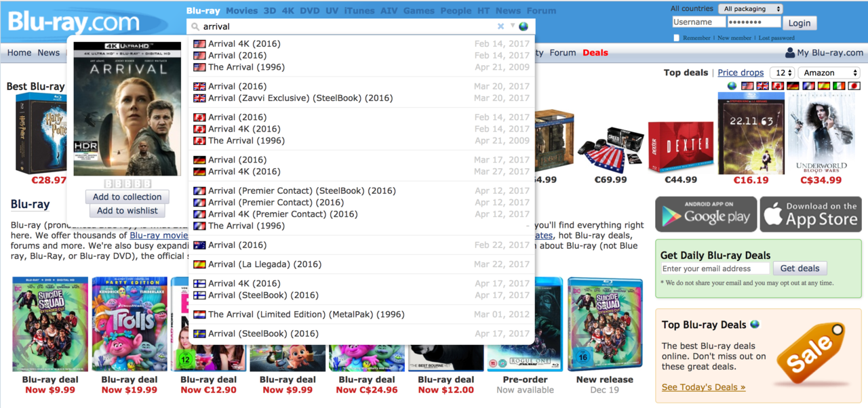Image resolution: width=868 pixels, height=408 pixels.
Task: Click the Add to wishlist button
Action: (127, 210)
